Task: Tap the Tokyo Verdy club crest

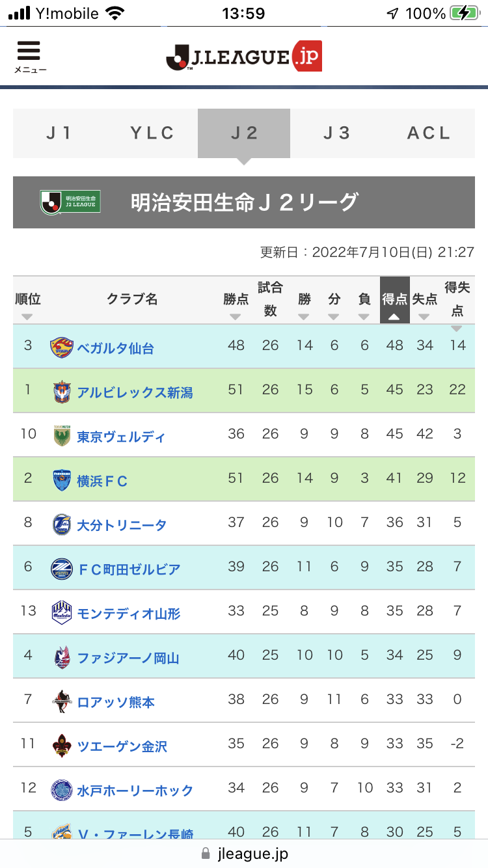Action: click(x=61, y=436)
